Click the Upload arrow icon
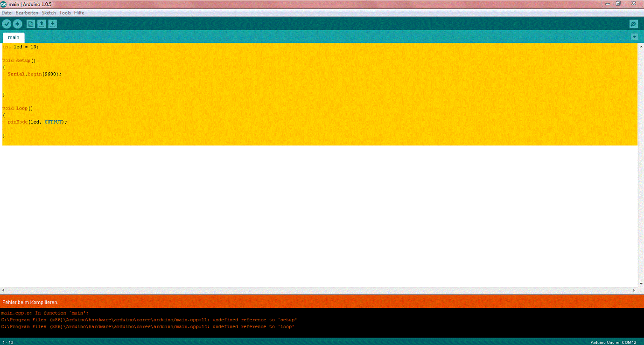 (18, 23)
